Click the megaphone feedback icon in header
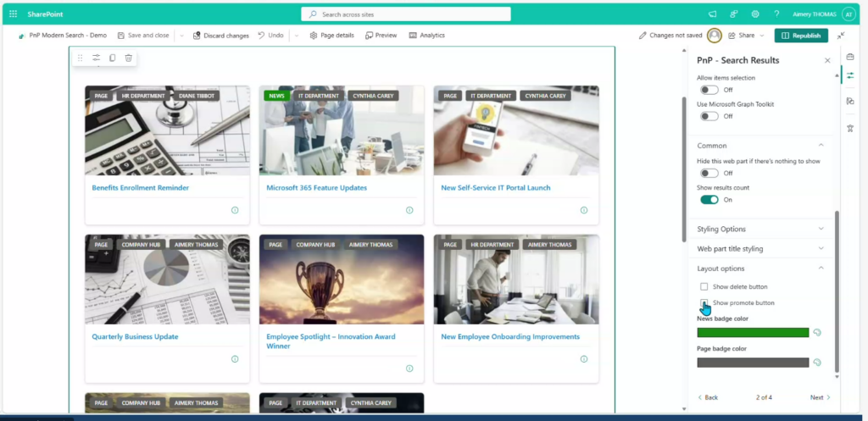Image resolution: width=868 pixels, height=421 pixels. point(712,14)
